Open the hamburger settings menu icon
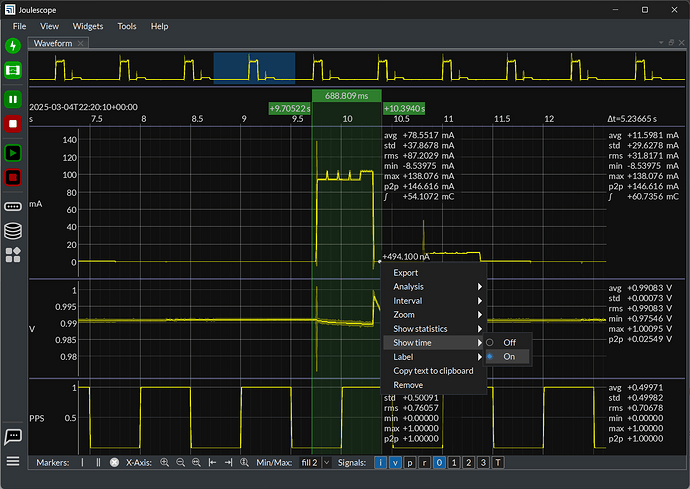The height and width of the screenshot is (489, 690). click(13, 461)
